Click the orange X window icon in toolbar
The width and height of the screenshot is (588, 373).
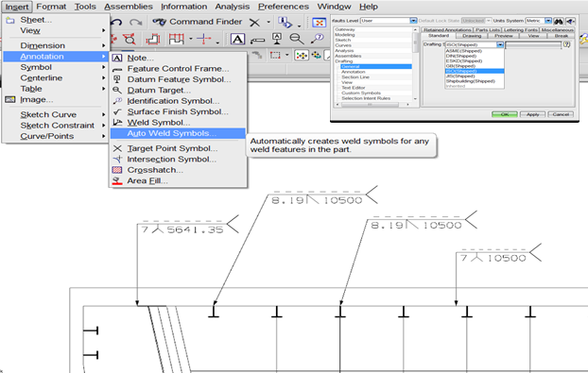[320, 23]
